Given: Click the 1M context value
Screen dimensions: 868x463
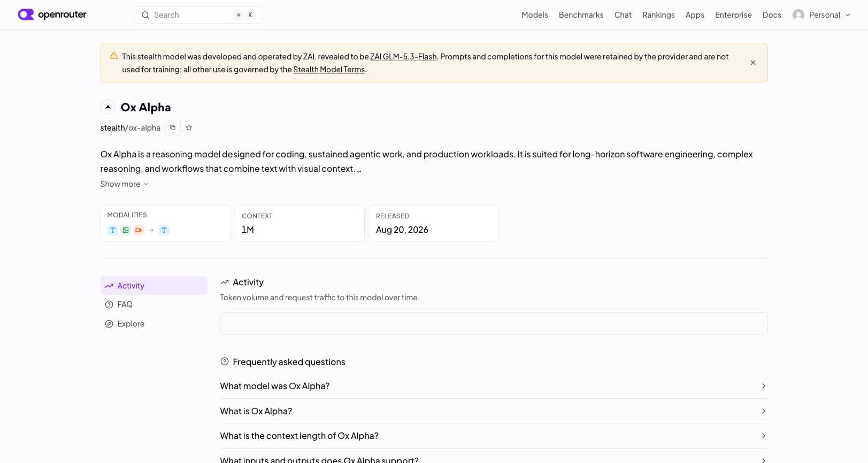Looking at the screenshot, I should tap(248, 230).
